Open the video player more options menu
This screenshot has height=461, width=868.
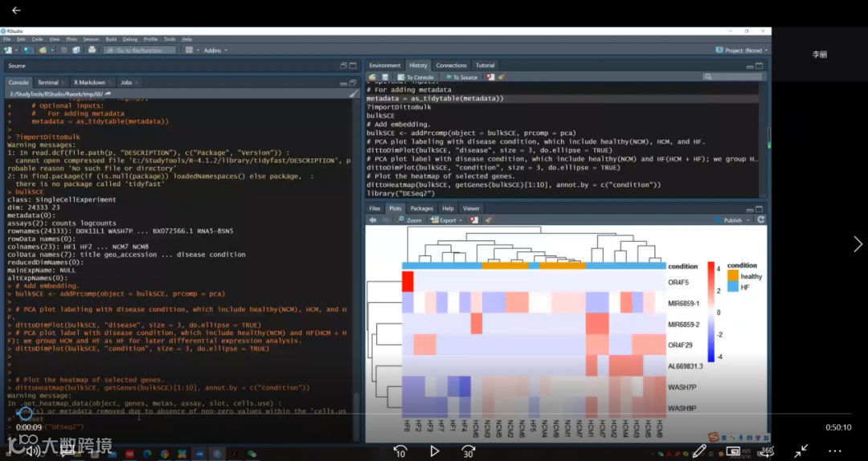(835, 451)
